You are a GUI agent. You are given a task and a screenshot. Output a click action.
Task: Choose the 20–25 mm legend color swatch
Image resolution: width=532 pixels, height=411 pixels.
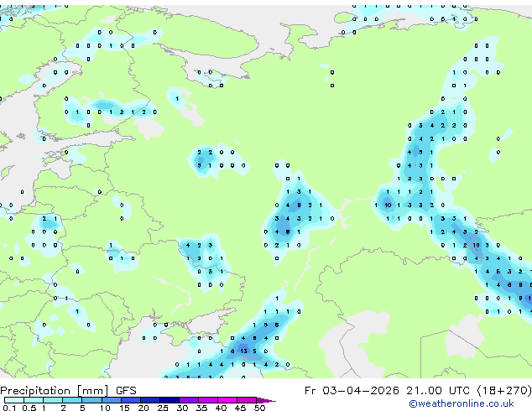point(150,400)
